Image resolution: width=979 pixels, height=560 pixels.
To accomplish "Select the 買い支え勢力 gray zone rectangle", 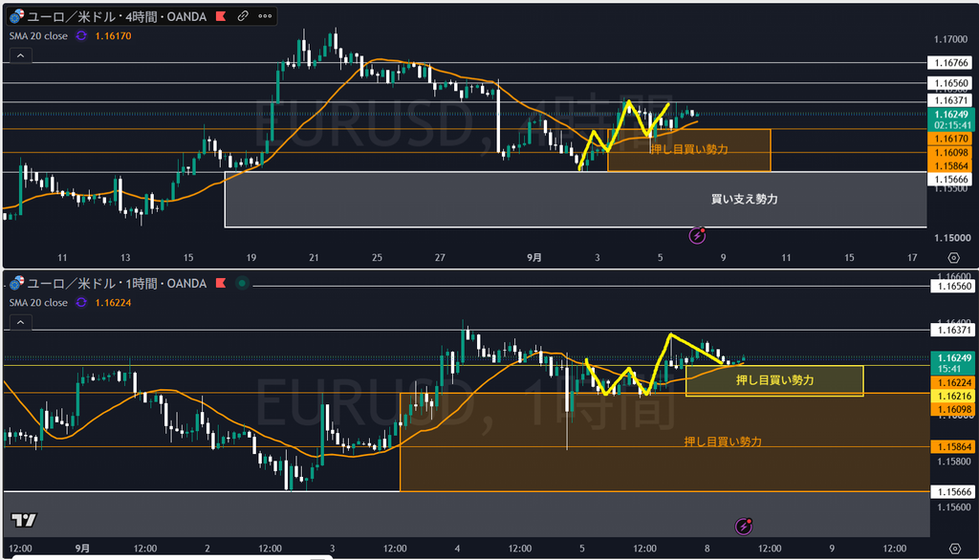I will pos(576,199).
